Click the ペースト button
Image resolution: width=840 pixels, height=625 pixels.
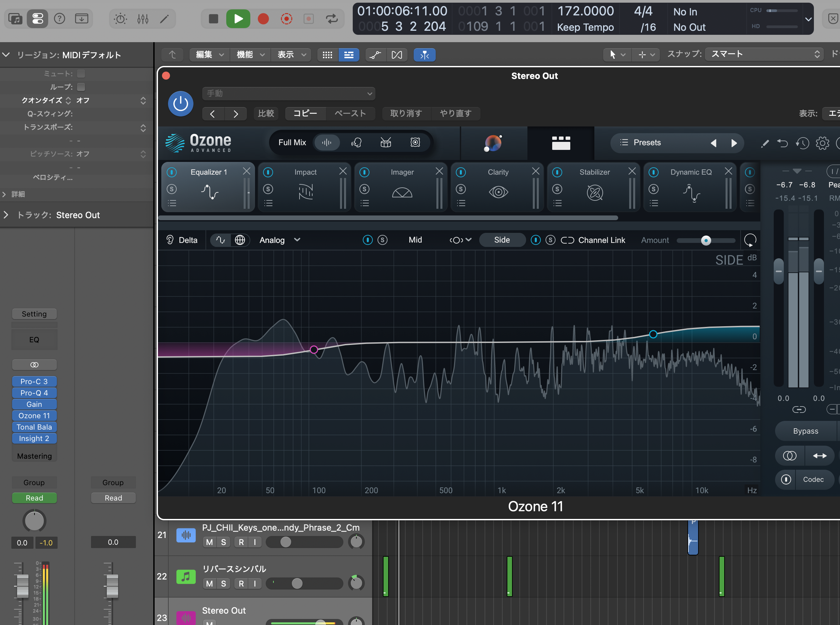(x=350, y=113)
